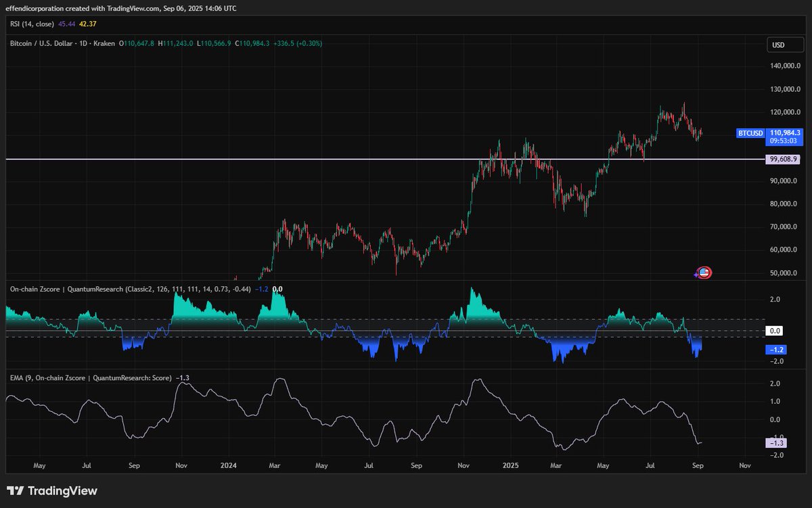Image resolution: width=812 pixels, height=508 pixels.
Task: Click the current price 110,984.3 label
Action: pos(785,133)
